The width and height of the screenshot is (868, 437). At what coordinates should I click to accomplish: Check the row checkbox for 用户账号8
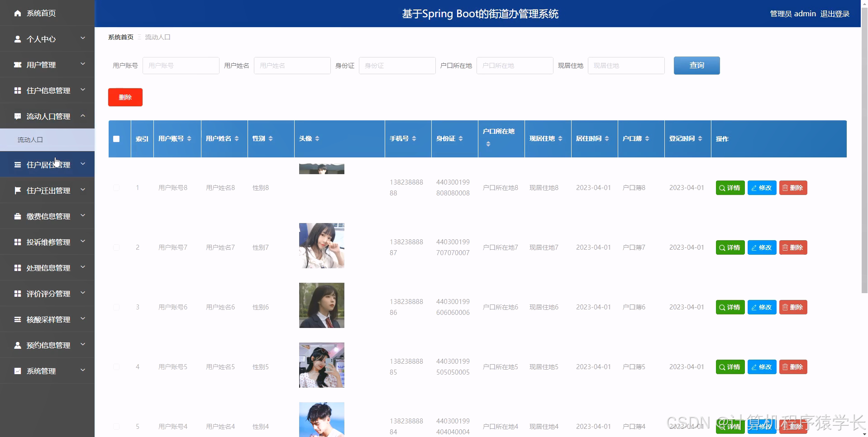(x=116, y=188)
